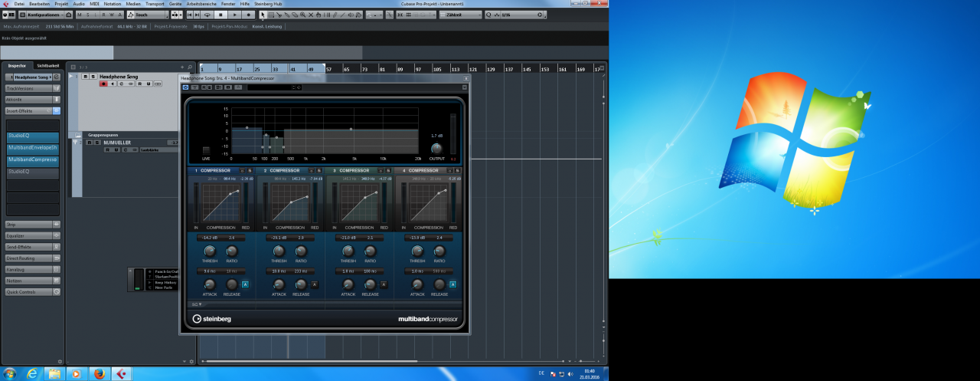Image resolution: width=980 pixels, height=381 pixels.
Task: Click the Kanalzug section icon
Action: coord(56,269)
